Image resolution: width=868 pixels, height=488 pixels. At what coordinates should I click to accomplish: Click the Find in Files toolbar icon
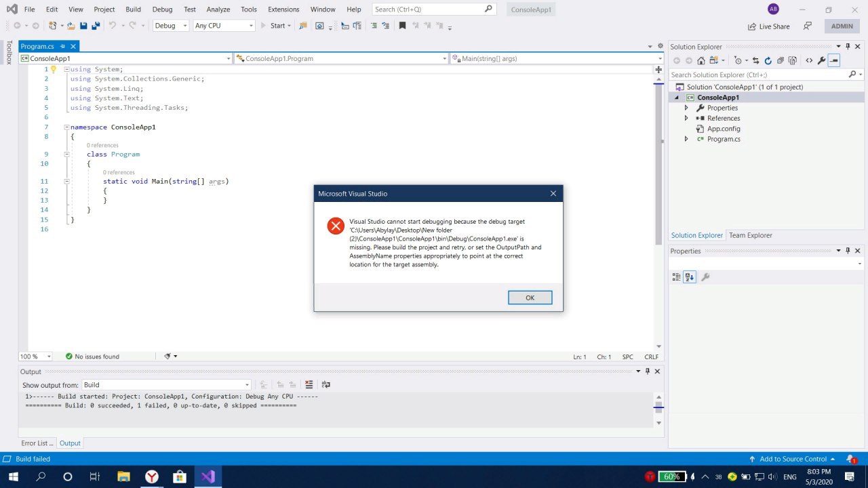[x=302, y=26]
